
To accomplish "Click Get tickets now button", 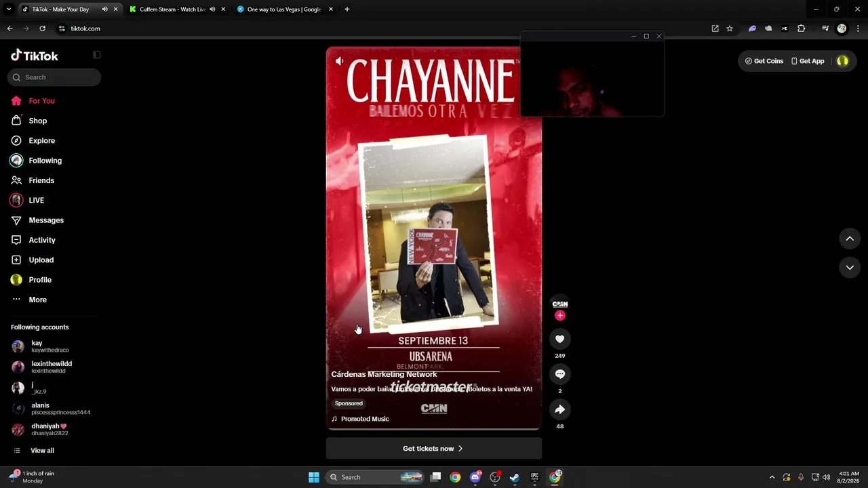I will (434, 449).
